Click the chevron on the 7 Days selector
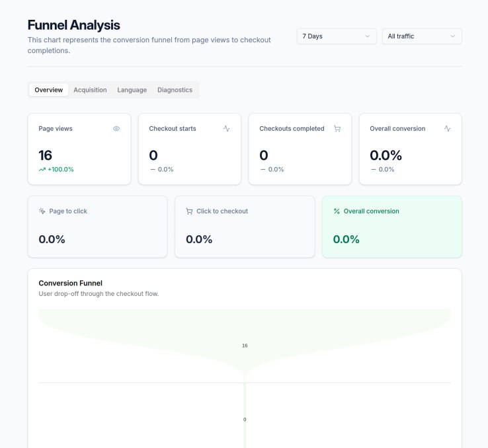Screen dimensions: 488x448 368,36
